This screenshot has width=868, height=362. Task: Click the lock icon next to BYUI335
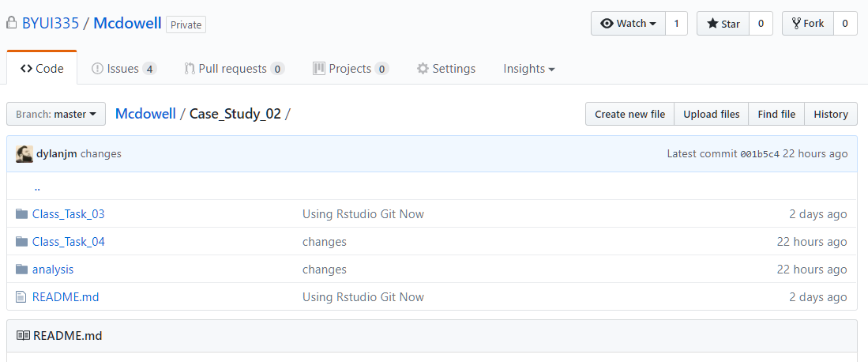coord(12,24)
